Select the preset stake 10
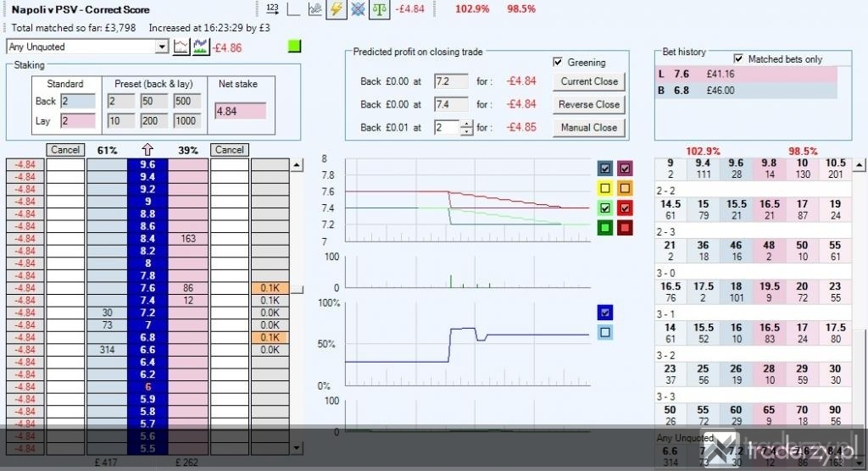This screenshot has height=471, width=868. coord(120,120)
